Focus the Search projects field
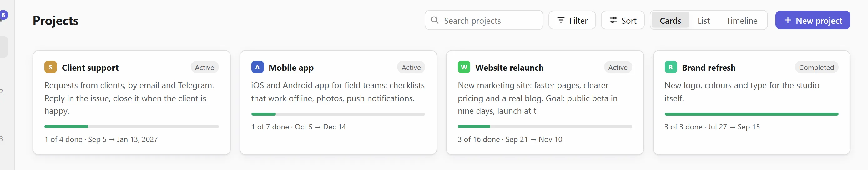 [484, 20]
